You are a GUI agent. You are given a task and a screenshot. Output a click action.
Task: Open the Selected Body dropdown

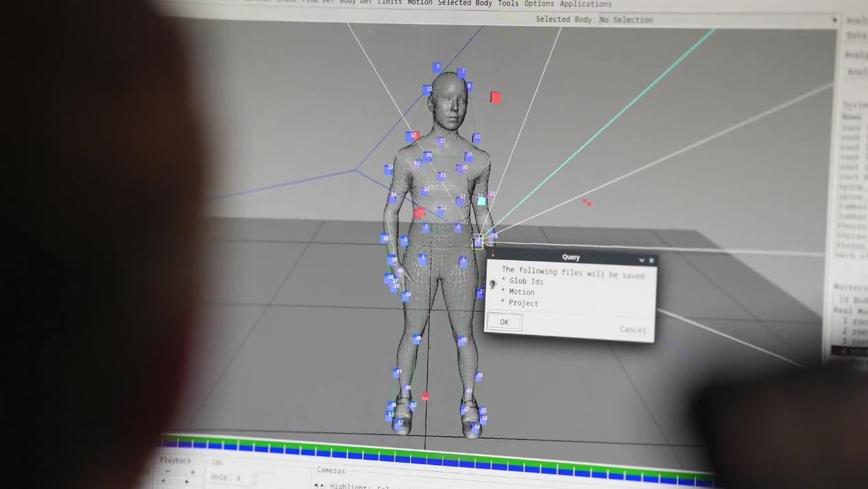(833, 21)
